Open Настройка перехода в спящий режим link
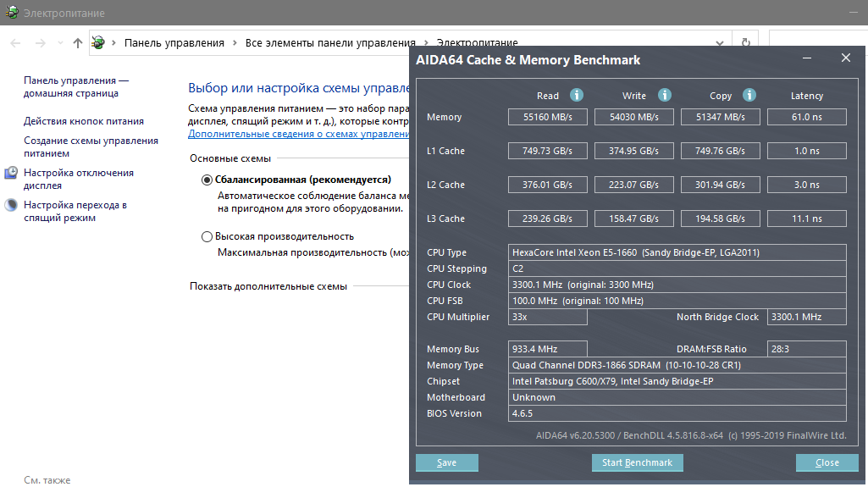 [x=75, y=212]
